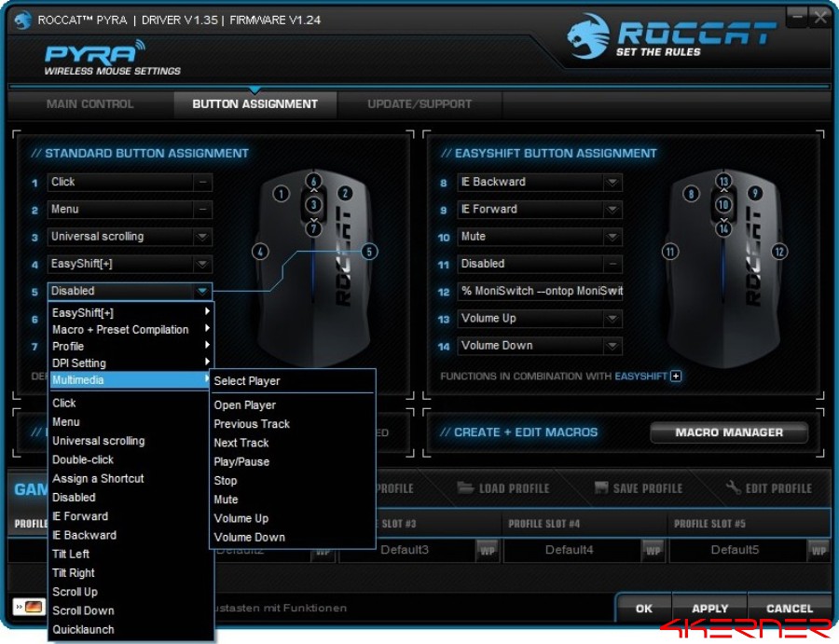Select Default3 profile slot
839x644 pixels.
[x=405, y=550]
